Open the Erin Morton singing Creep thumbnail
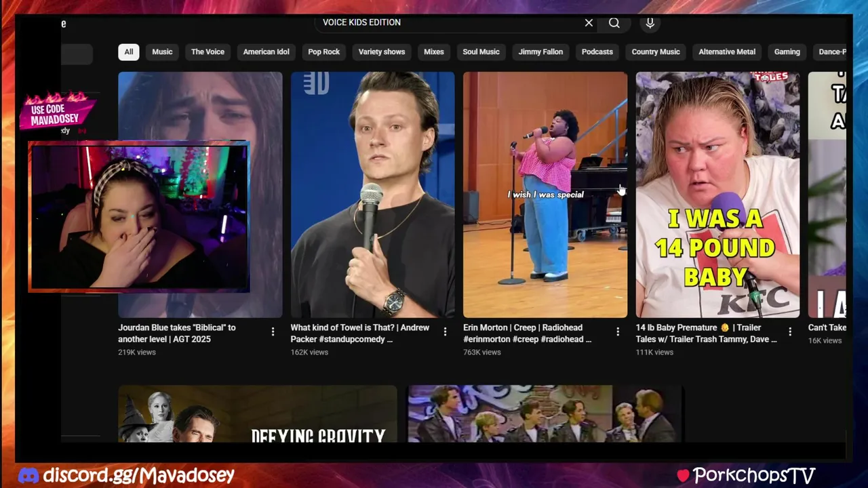The width and height of the screenshot is (868, 488). click(545, 195)
